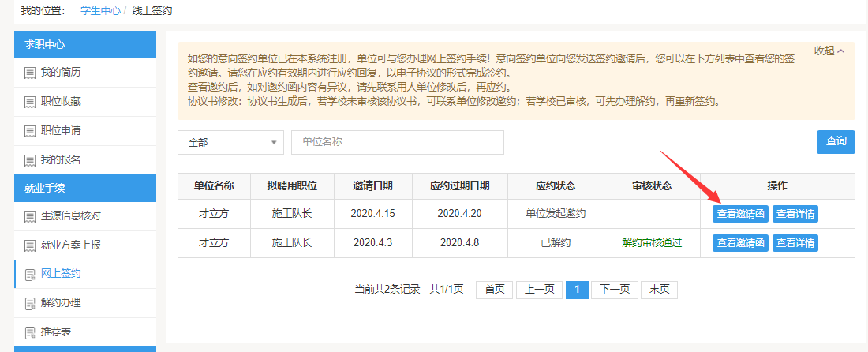Click the 推荐表 sidebar icon
The width and height of the screenshot is (868, 352).
[x=30, y=332]
